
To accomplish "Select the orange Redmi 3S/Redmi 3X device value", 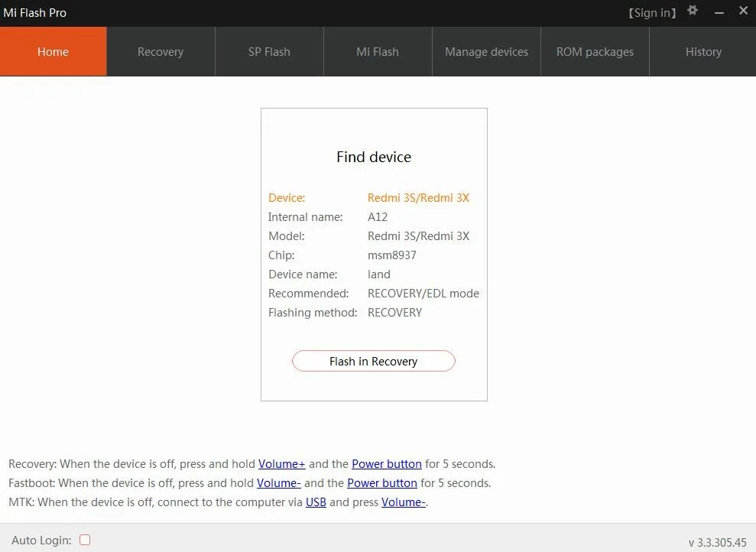I will tap(418, 198).
